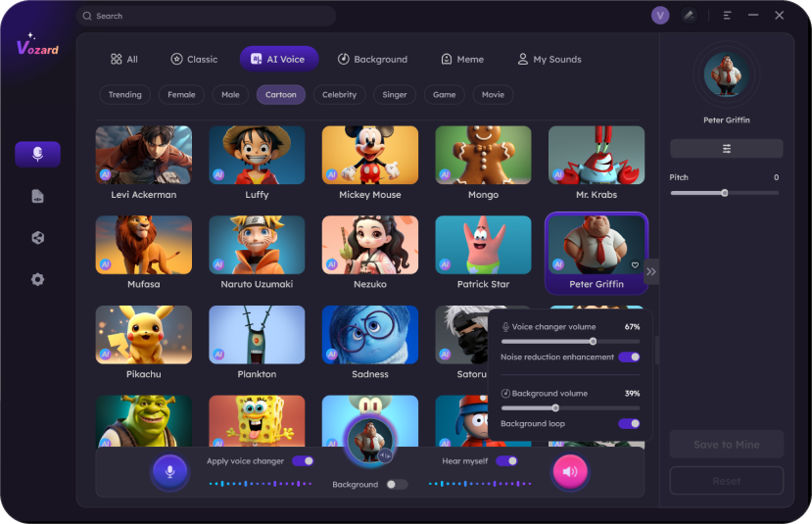The height and width of the screenshot is (524, 812).
Task: Select the Luffy voice
Action: 257,163
